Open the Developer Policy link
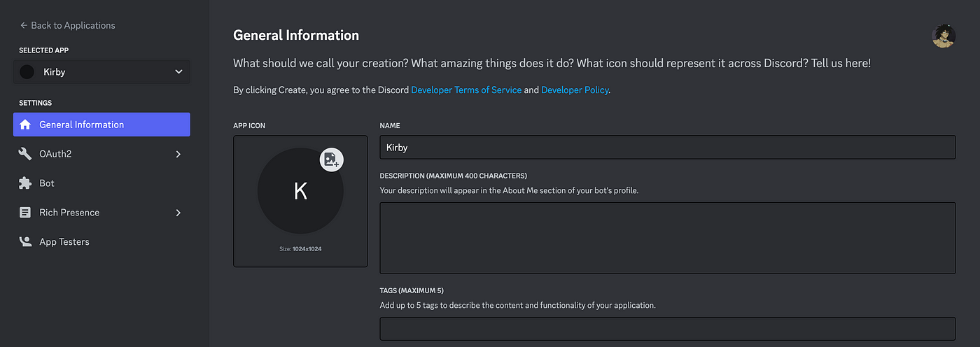The height and width of the screenshot is (347, 980). tap(575, 90)
